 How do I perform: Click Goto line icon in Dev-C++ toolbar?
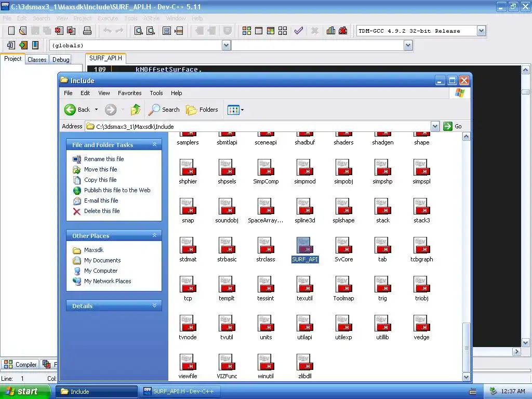179,31
